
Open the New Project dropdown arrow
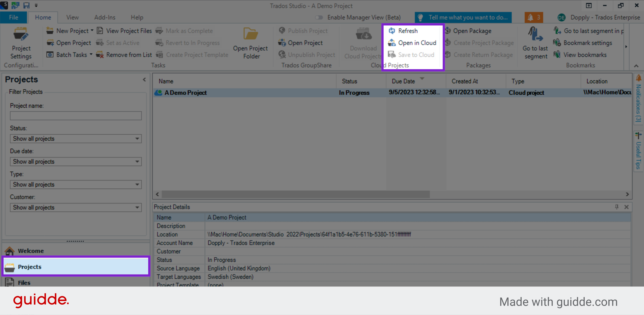92,31
